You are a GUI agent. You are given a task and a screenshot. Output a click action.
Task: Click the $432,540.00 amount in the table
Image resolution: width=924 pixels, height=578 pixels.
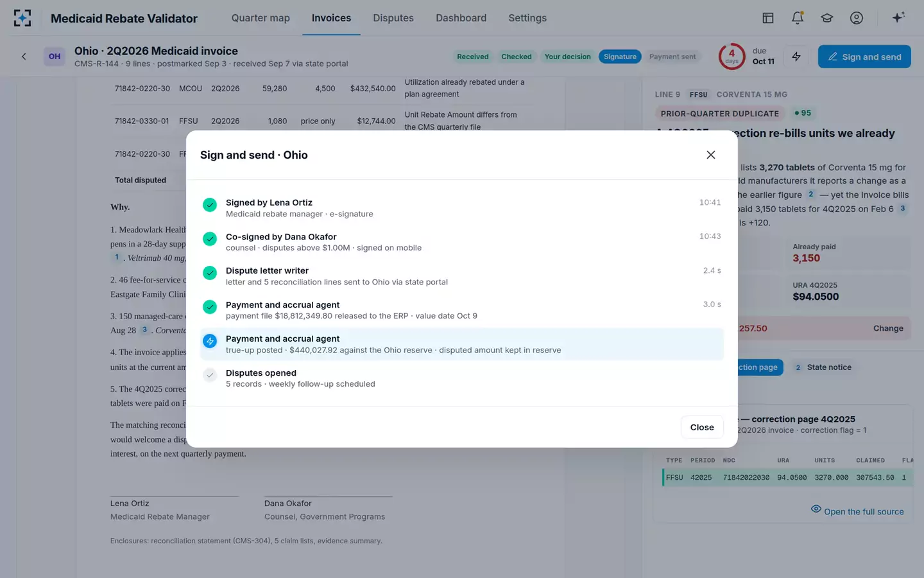(373, 89)
